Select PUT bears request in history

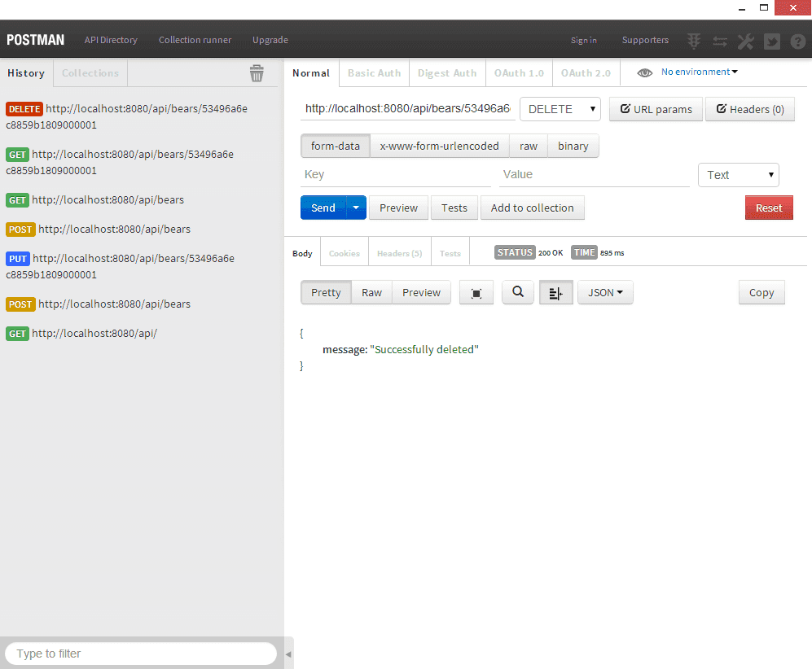[121, 266]
